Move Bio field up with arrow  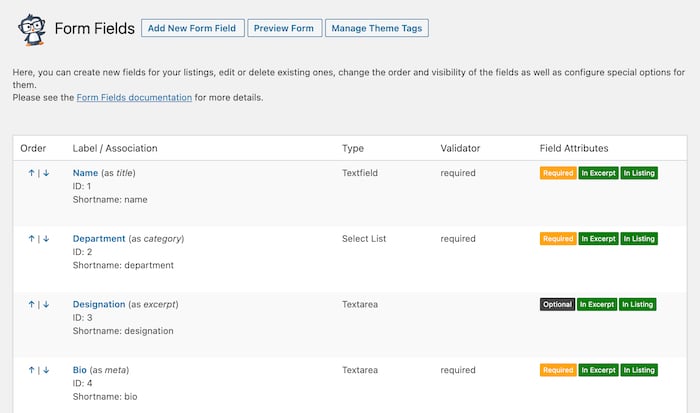31,370
